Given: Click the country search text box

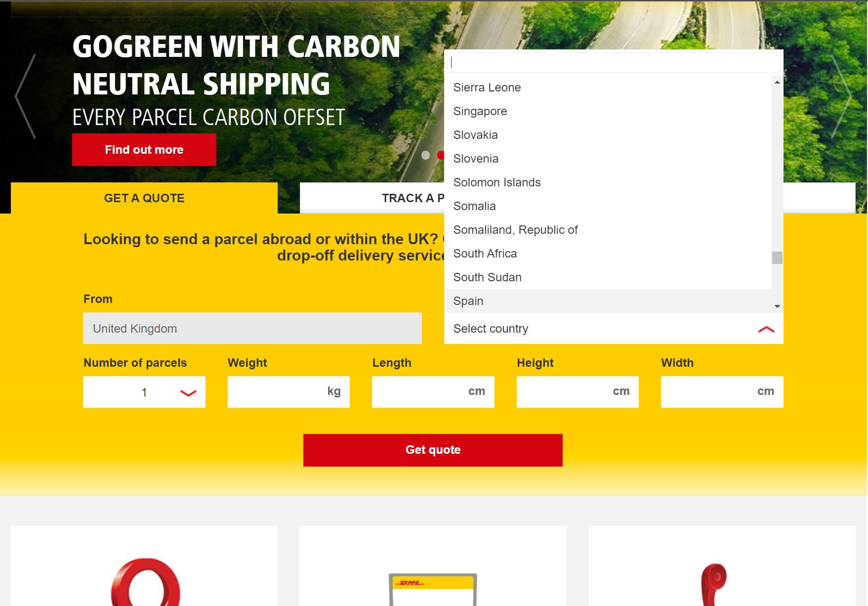Looking at the screenshot, I should pyautogui.click(x=614, y=63).
